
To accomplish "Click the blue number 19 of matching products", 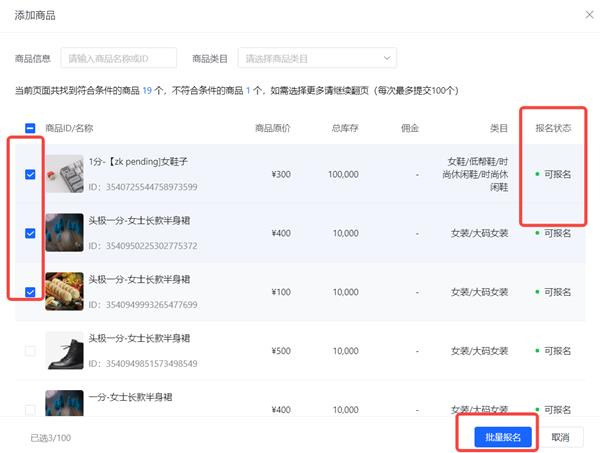I will 147,91.
